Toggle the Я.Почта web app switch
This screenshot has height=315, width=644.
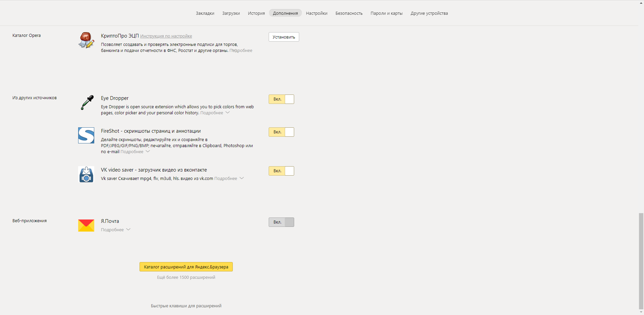[x=281, y=222]
